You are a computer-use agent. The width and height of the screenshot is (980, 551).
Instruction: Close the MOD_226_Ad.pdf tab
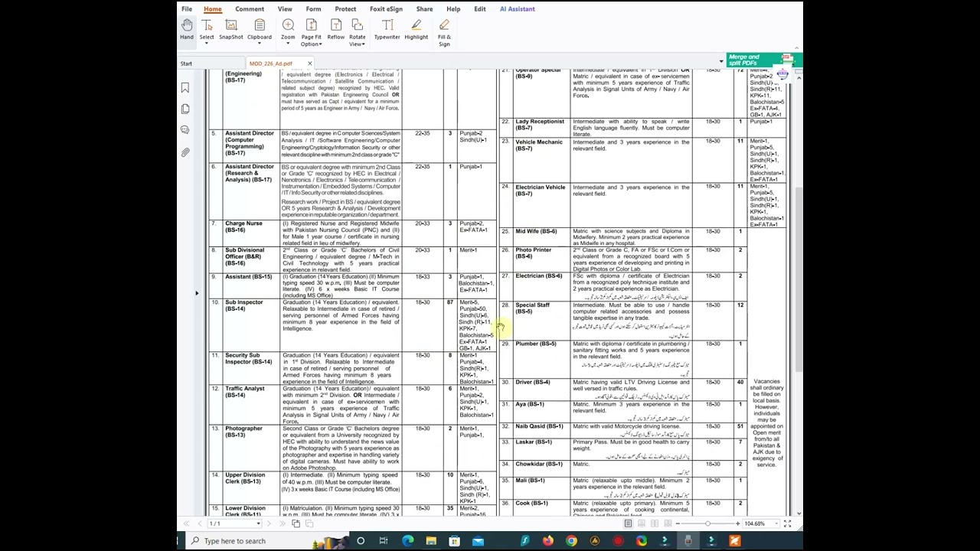click(309, 64)
